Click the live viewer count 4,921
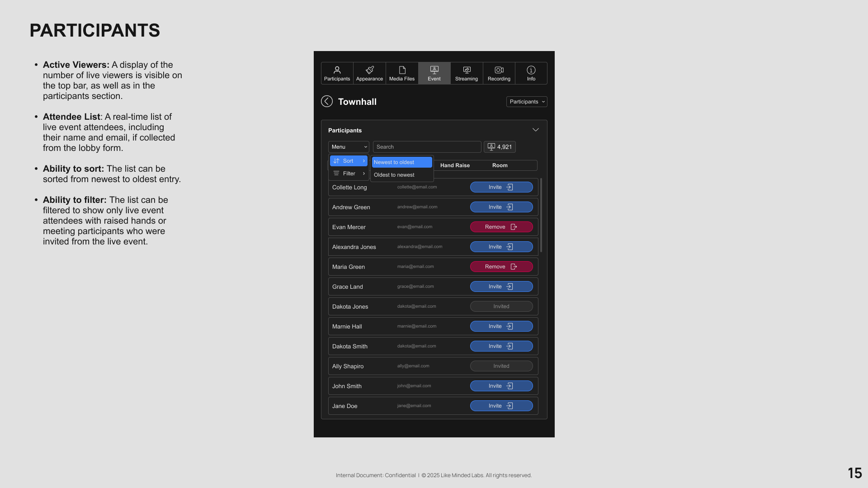Image resolution: width=868 pixels, height=488 pixels. 500,147
